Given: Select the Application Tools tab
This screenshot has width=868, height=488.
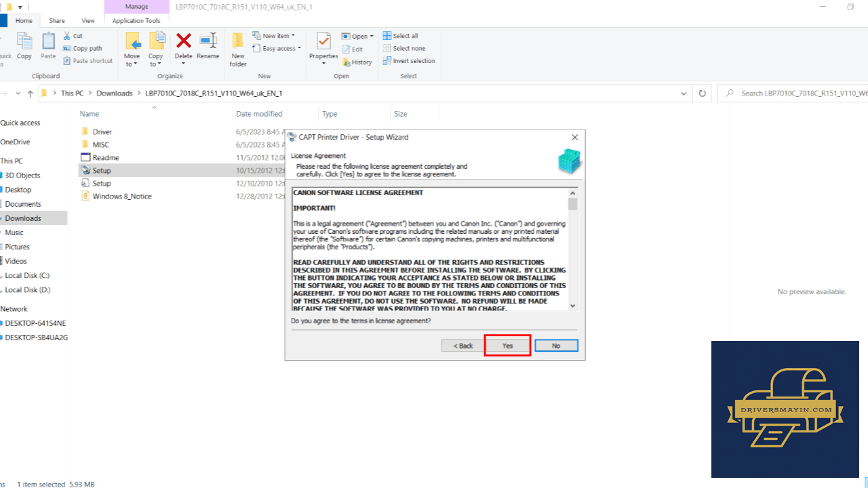Looking at the screenshot, I should pos(136,21).
